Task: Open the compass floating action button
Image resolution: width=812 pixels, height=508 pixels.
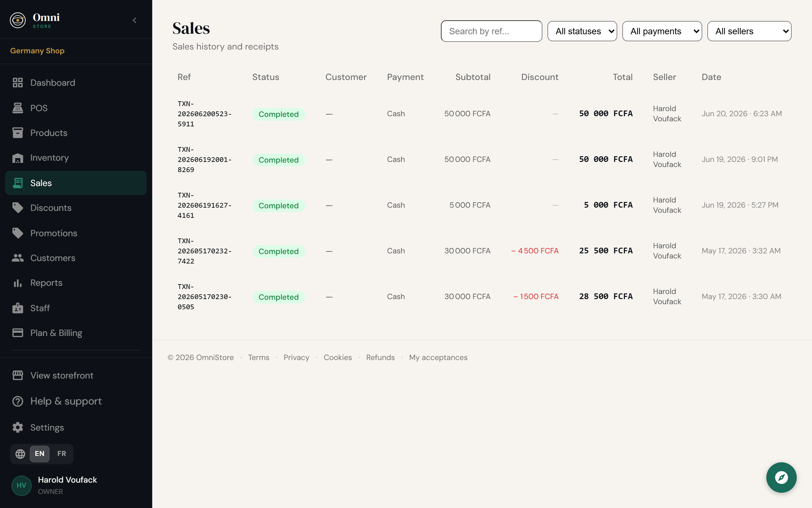Action: 781,478
